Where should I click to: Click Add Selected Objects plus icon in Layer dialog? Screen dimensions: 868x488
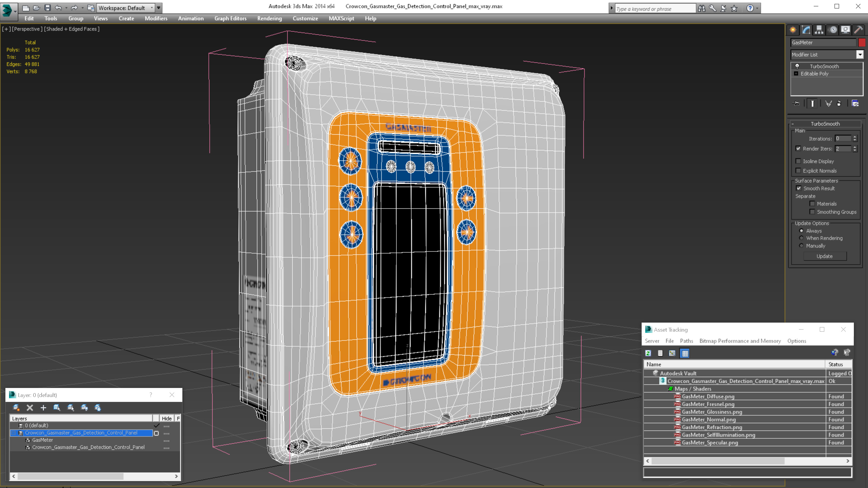pyautogui.click(x=43, y=408)
